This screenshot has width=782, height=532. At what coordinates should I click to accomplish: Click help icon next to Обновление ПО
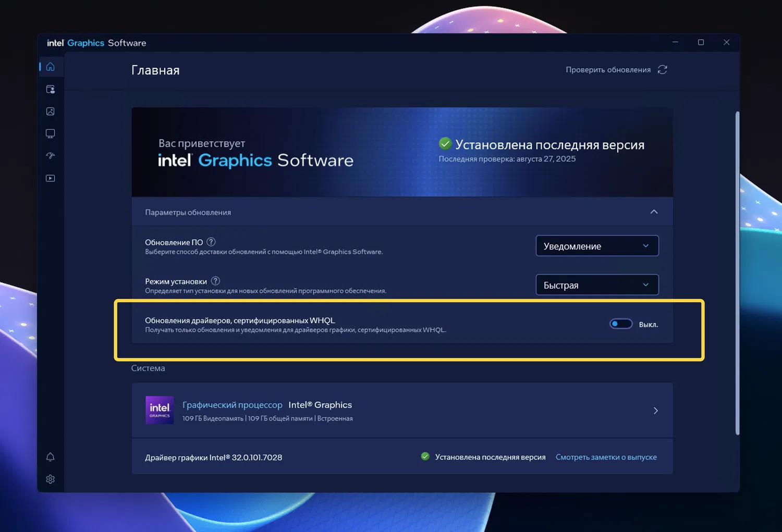click(211, 242)
